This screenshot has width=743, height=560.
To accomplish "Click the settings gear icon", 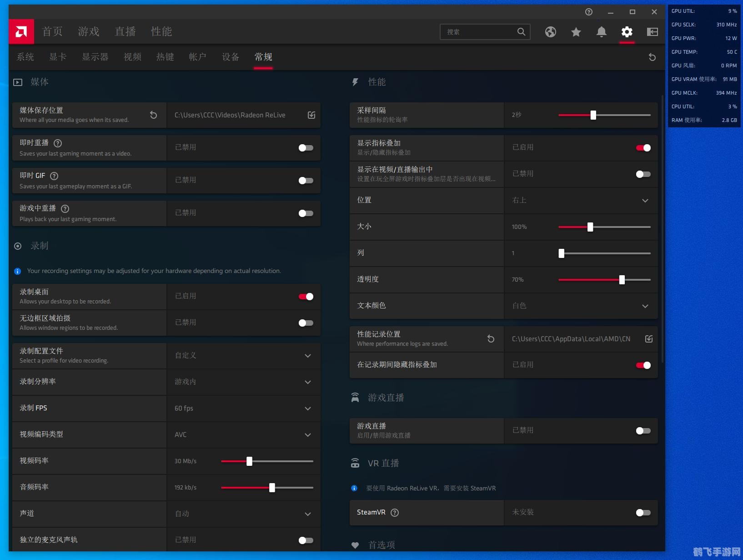I will [627, 32].
